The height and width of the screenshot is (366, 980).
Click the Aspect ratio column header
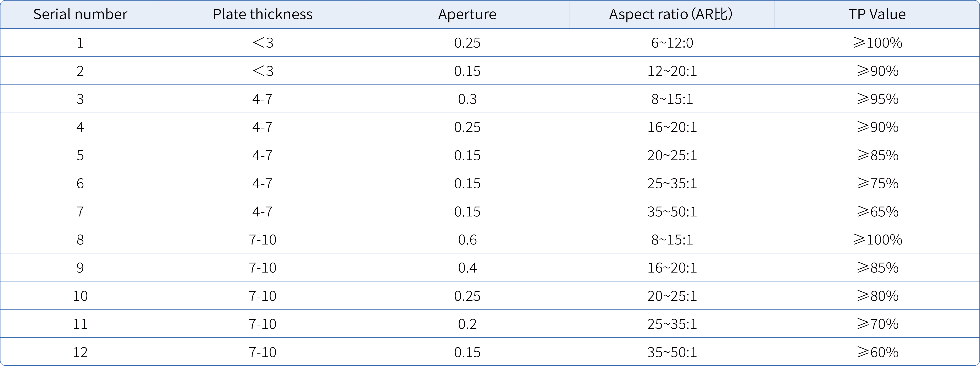pyautogui.click(x=672, y=15)
